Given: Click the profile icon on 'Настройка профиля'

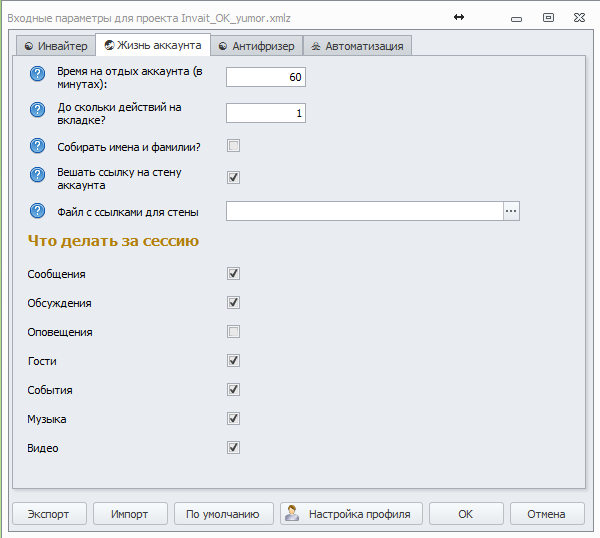Looking at the screenshot, I should [292, 513].
